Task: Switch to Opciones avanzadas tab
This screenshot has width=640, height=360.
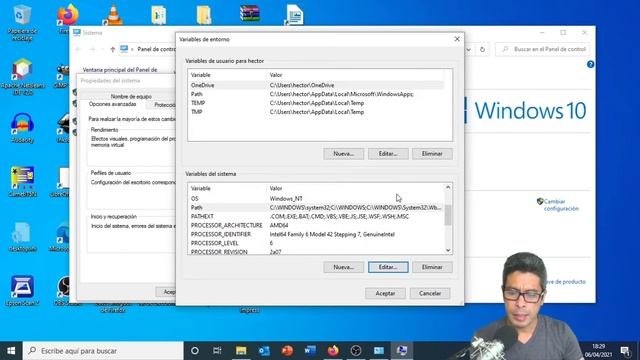Action: coord(113,104)
